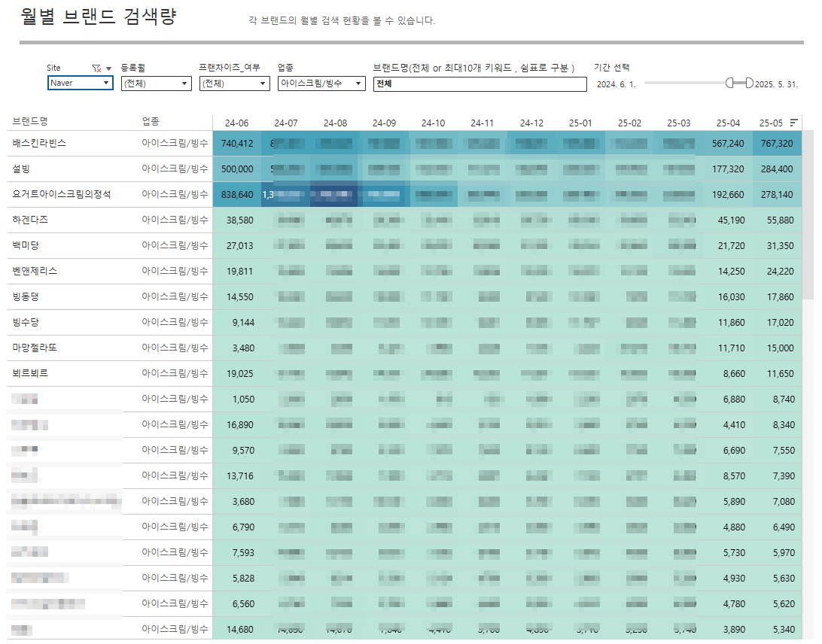This screenshot has width=822, height=644.
Task: Select the 배스킨라빈스 brand row label
Action: point(39,143)
